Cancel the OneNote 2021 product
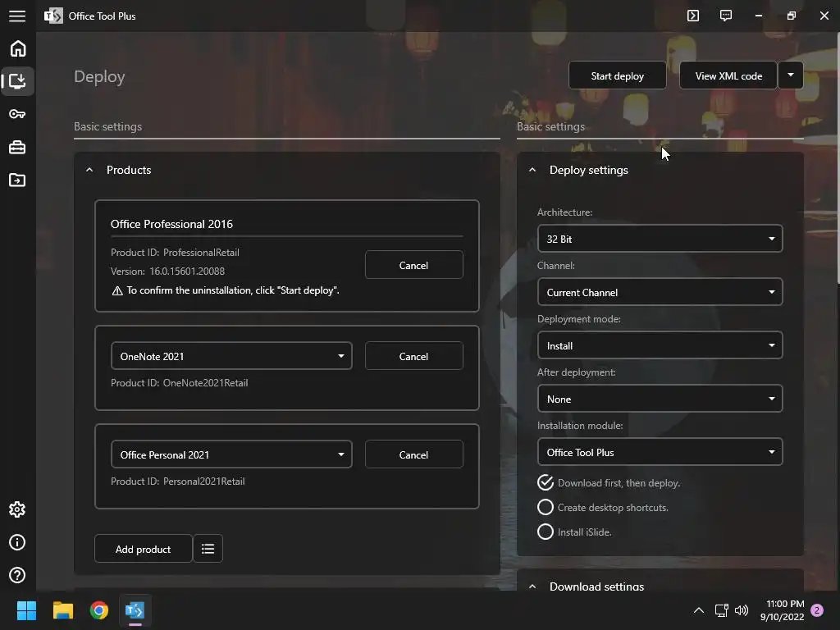 tap(413, 356)
